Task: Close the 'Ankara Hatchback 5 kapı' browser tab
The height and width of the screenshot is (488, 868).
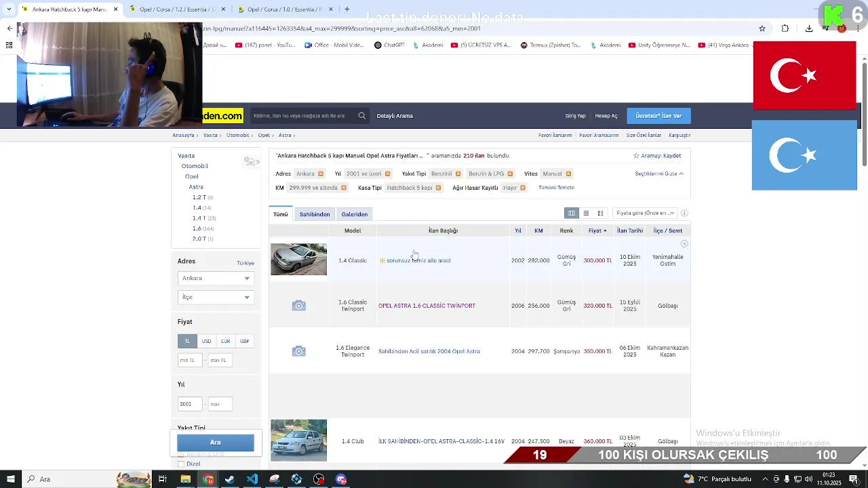Action: [115, 9]
